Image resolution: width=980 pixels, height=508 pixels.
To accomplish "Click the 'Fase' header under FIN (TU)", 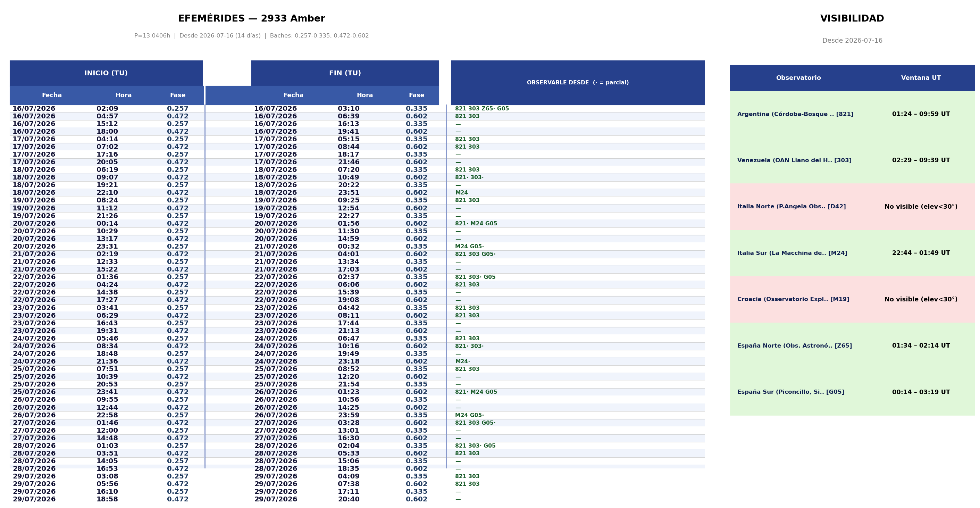I will [x=417, y=95].
